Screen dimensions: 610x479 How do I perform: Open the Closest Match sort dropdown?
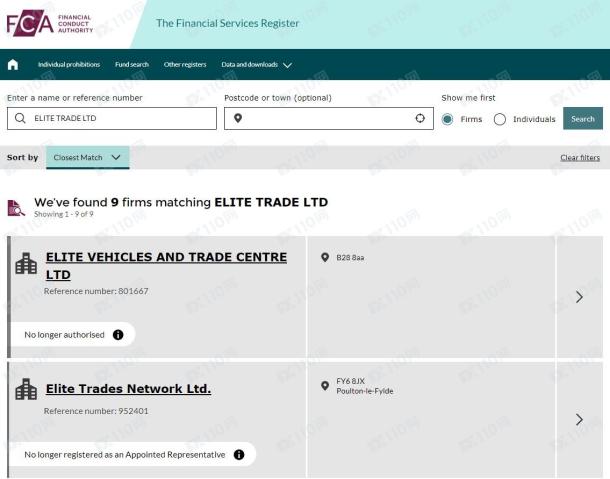[x=88, y=158]
